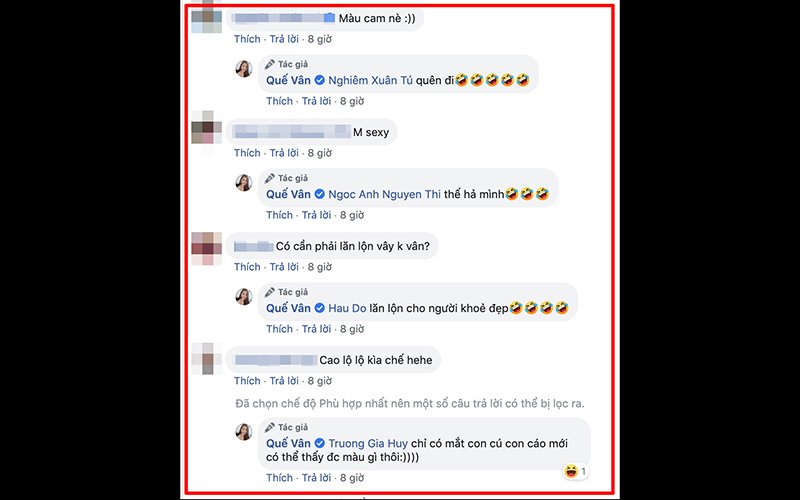
Task: Reply to 'Cao lộ lộ kìa chế hehe'
Action: [x=284, y=381]
